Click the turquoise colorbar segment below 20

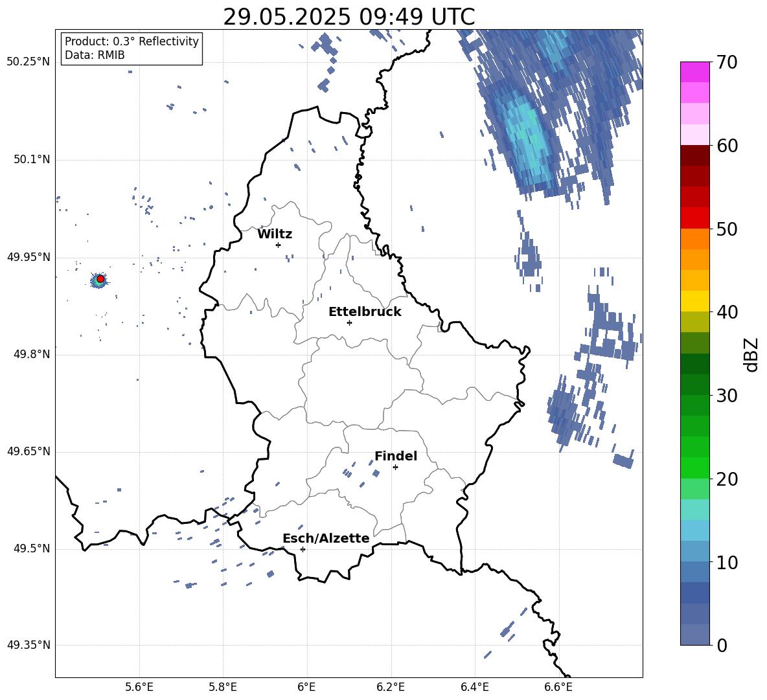tap(694, 510)
